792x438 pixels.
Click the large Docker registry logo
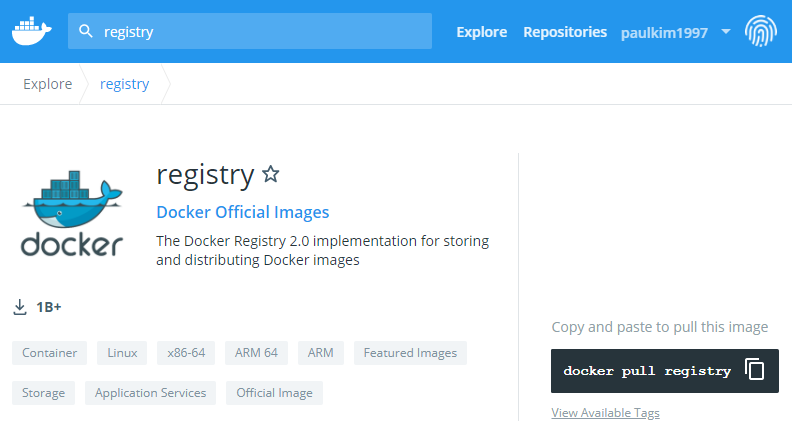point(72,213)
